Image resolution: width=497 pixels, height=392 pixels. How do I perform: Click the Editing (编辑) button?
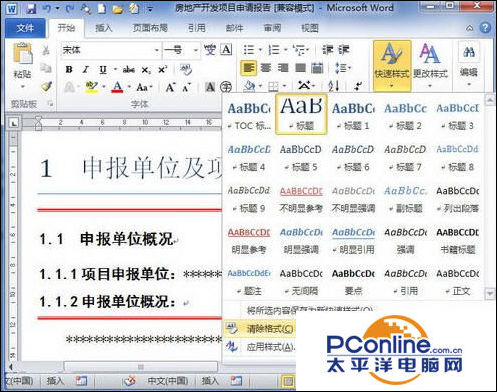469,63
